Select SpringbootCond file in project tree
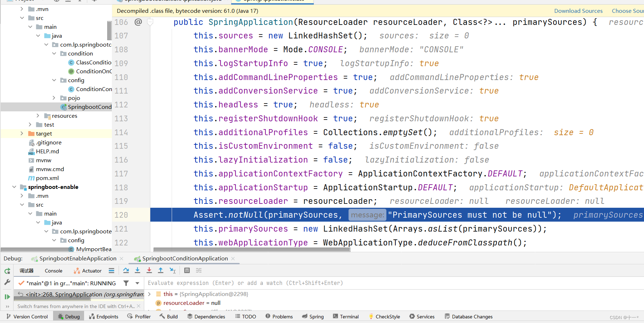The image size is (644, 323). tap(86, 107)
